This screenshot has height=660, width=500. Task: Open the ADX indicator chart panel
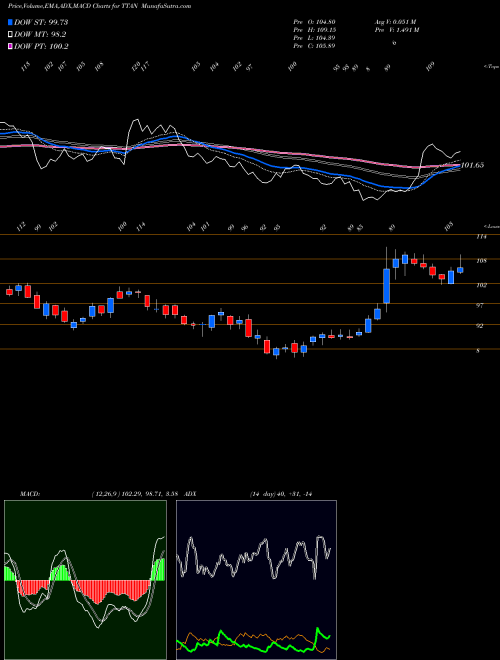coord(256,580)
